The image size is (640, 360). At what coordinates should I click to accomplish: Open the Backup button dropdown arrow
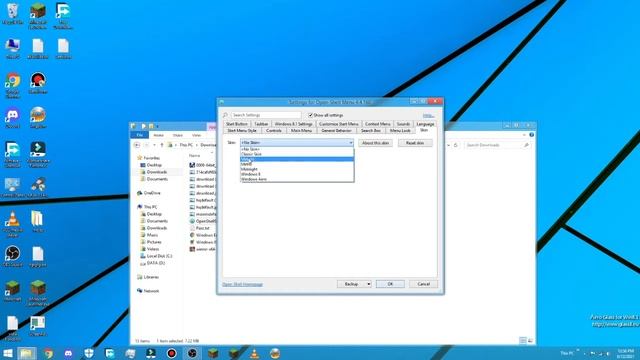[369, 284]
